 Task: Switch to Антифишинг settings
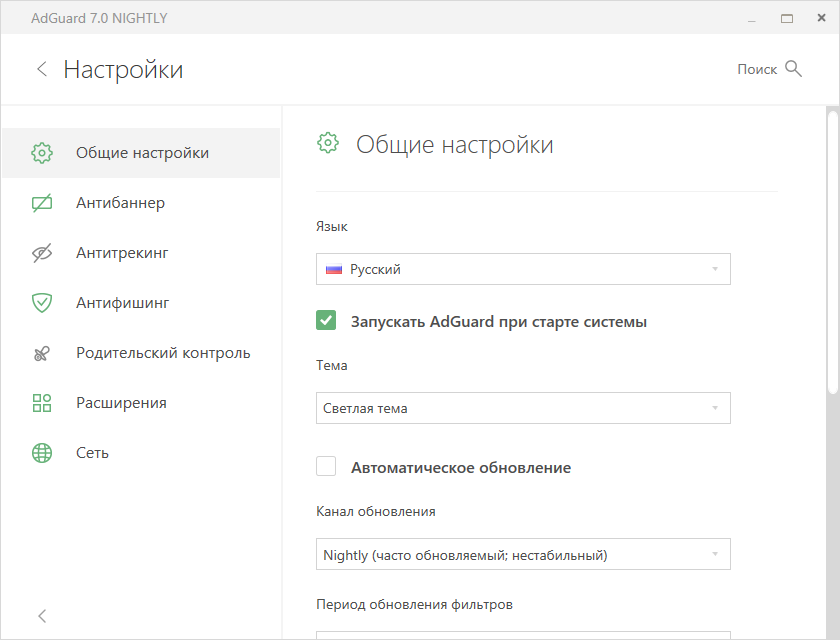(141, 303)
